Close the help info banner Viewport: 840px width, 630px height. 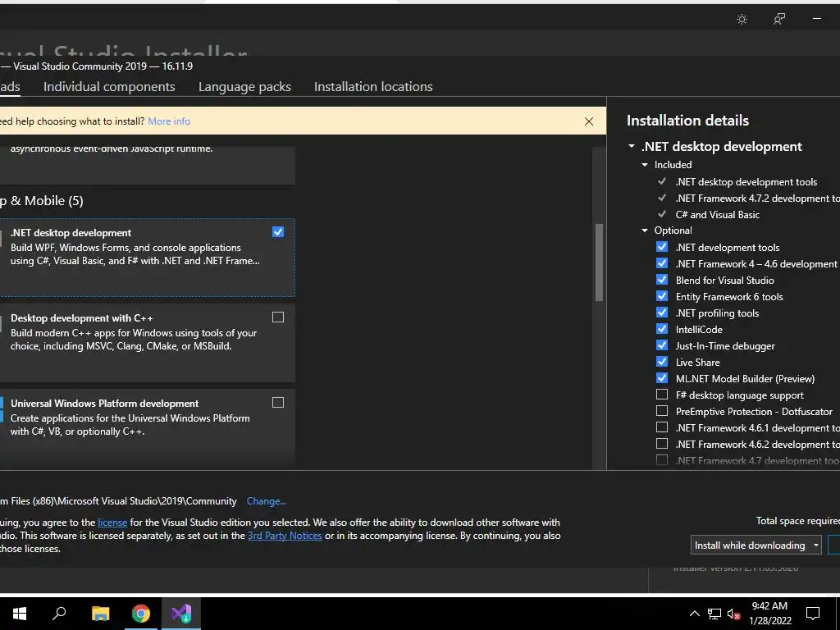(x=589, y=121)
